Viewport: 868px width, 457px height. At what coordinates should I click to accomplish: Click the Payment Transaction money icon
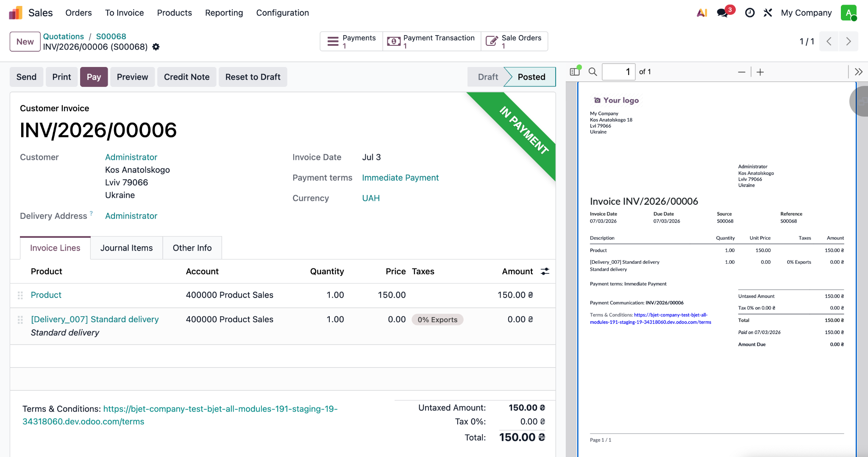[x=394, y=41]
